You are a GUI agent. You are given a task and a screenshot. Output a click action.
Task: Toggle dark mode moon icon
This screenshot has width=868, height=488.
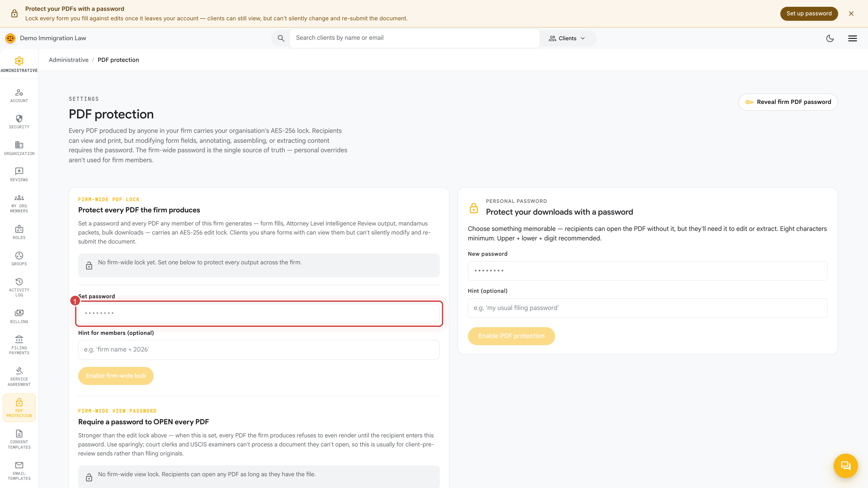tap(830, 38)
